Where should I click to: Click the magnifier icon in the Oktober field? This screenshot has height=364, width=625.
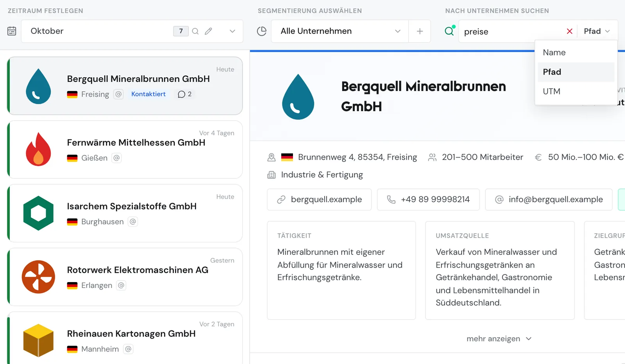(195, 31)
